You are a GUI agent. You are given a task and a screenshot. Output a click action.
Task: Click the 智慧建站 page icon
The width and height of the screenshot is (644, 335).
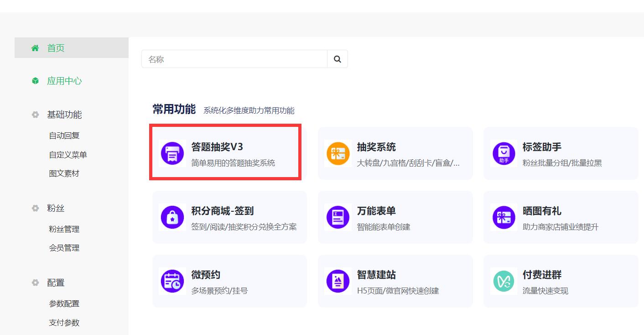tap(338, 281)
